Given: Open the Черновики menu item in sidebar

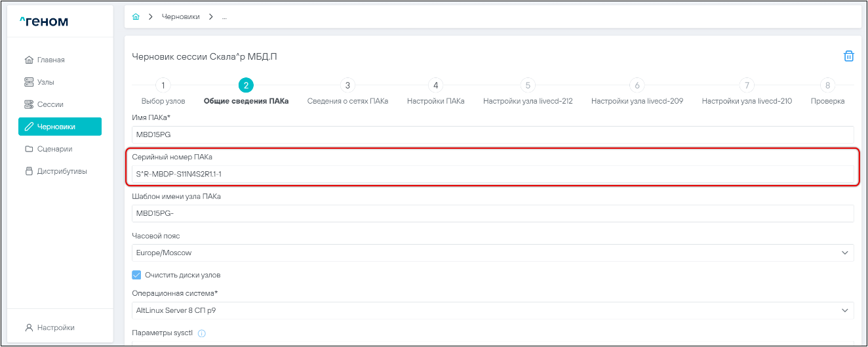Looking at the screenshot, I should pos(60,127).
